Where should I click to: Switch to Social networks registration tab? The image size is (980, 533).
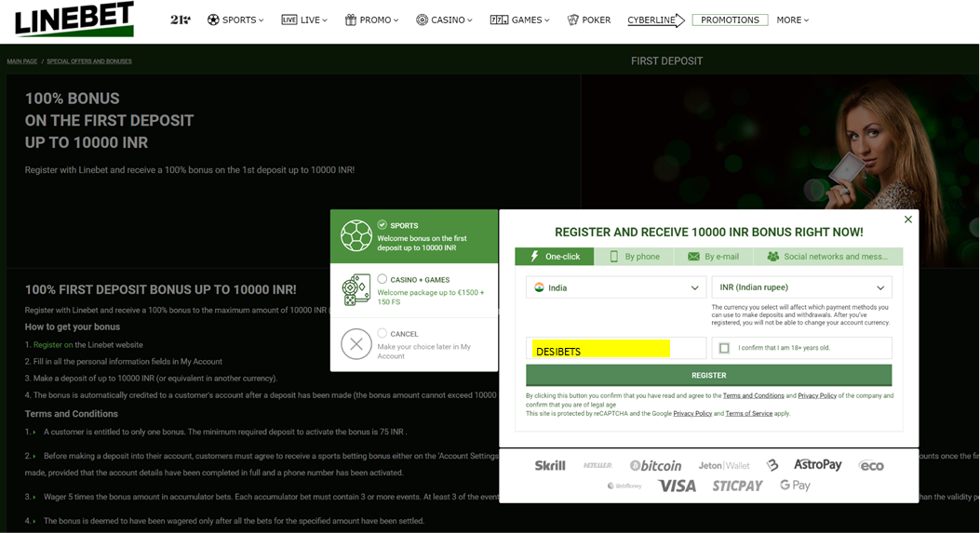pyautogui.click(x=828, y=256)
